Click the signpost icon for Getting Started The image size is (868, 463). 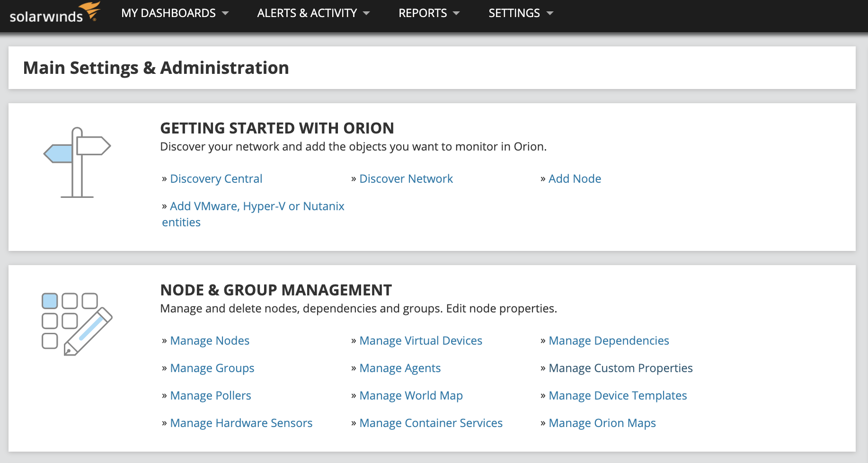coord(77,162)
